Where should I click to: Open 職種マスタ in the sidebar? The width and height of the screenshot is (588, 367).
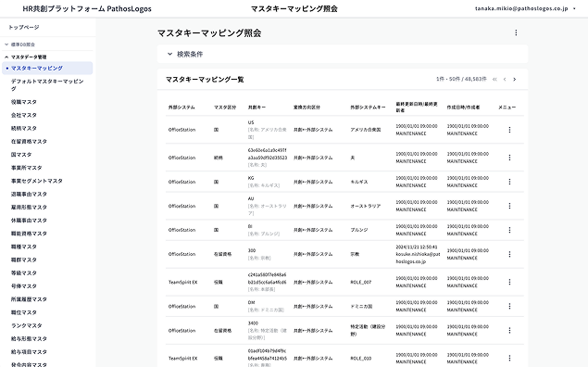tap(24, 247)
